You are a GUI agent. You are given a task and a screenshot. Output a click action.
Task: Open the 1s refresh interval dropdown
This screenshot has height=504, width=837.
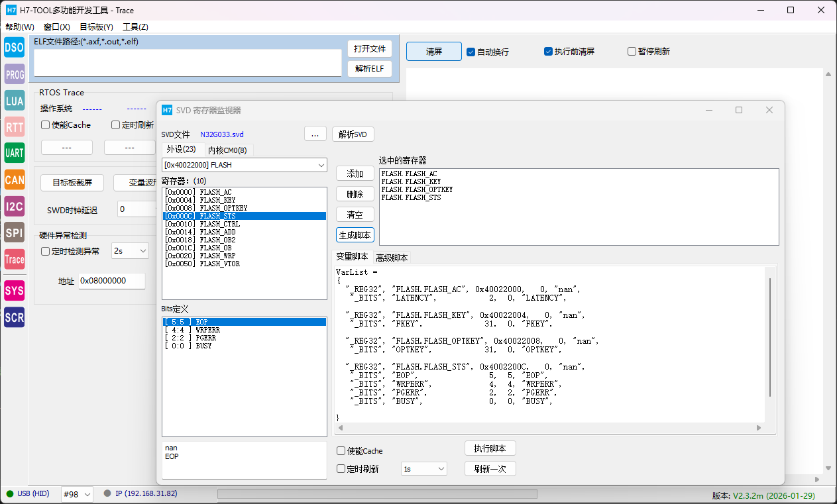pyautogui.click(x=441, y=469)
